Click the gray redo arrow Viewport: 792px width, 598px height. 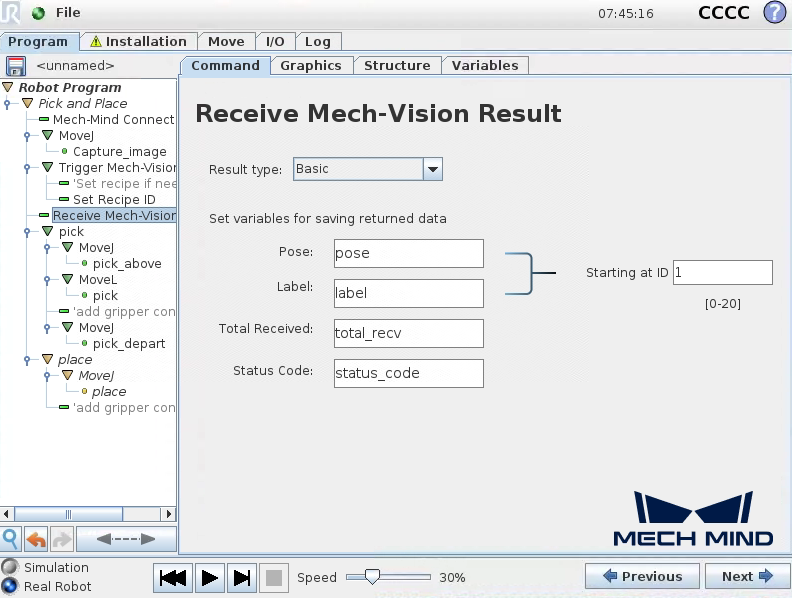(62, 539)
